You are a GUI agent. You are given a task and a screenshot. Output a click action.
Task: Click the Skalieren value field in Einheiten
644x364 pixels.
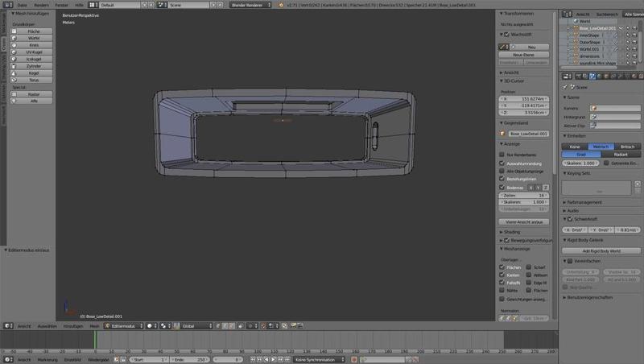(x=580, y=163)
